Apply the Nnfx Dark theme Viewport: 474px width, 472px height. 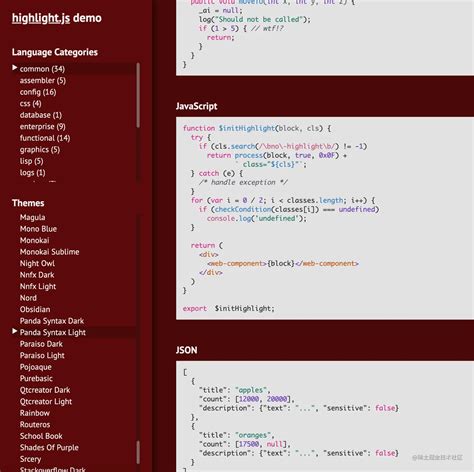[37, 275]
